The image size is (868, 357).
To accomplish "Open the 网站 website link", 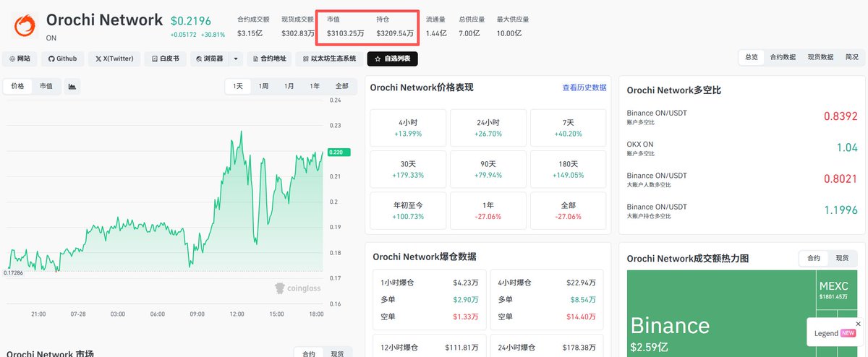I will coord(20,59).
